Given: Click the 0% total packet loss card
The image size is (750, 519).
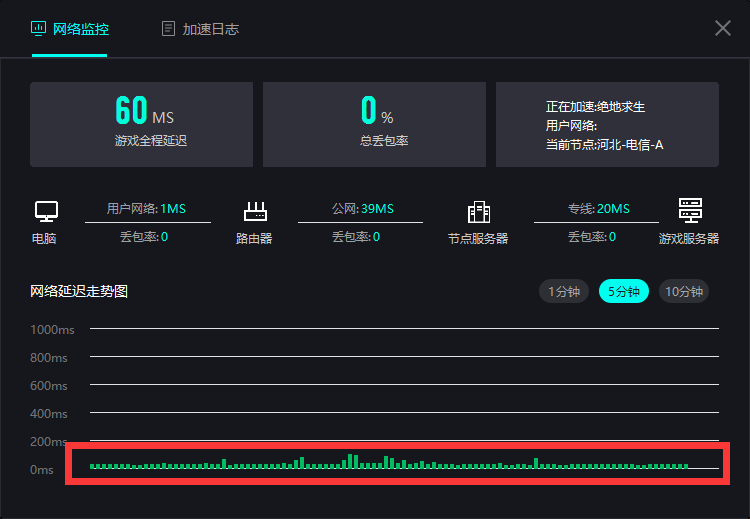Looking at the screenshot, I should [x=374, y=124].
